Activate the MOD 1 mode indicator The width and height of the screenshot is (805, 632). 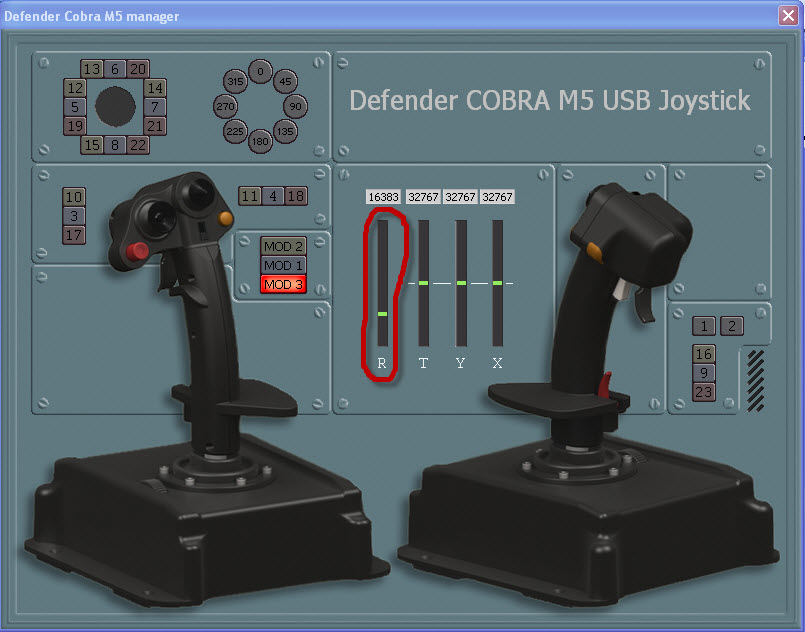(283, 265)
